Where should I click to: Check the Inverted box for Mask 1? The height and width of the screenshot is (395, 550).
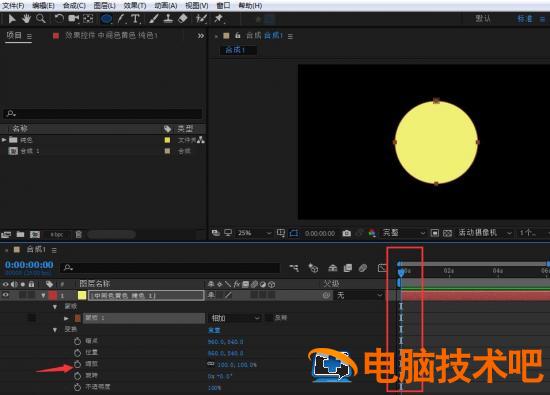pos(269,318)
